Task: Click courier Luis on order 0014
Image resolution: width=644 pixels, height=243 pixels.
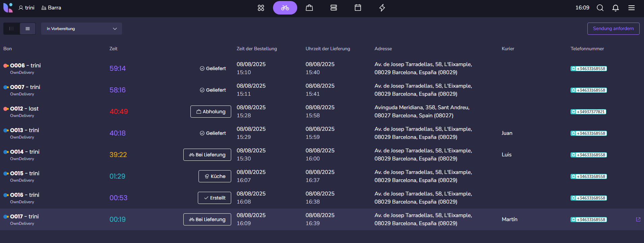Action: coord(507,155)
